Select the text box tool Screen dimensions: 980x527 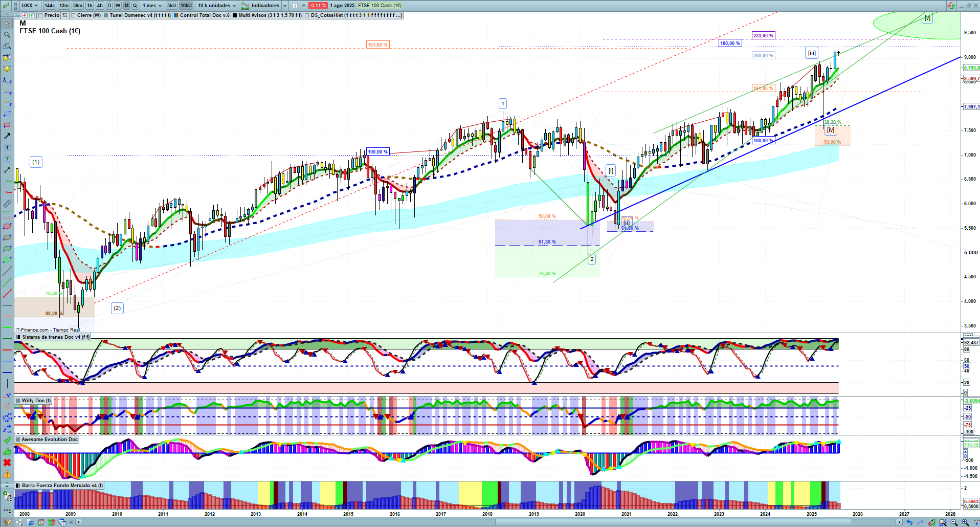coord(7,147)
